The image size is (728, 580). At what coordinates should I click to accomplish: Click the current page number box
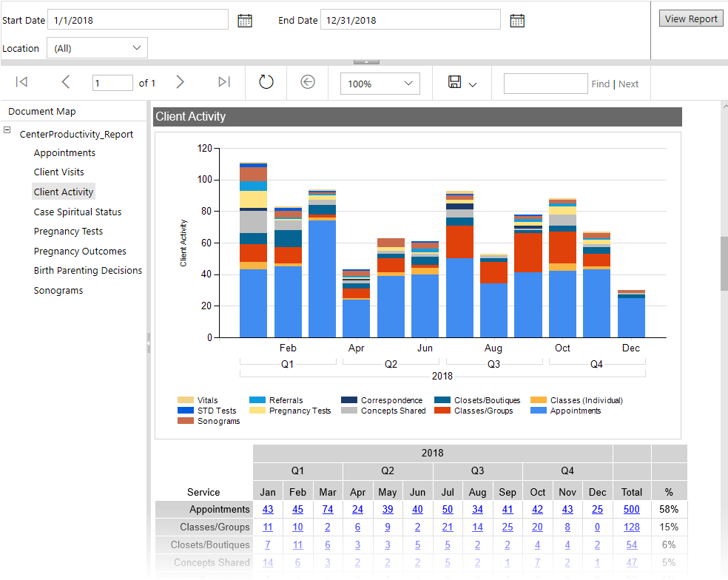(x=112, y=83)
